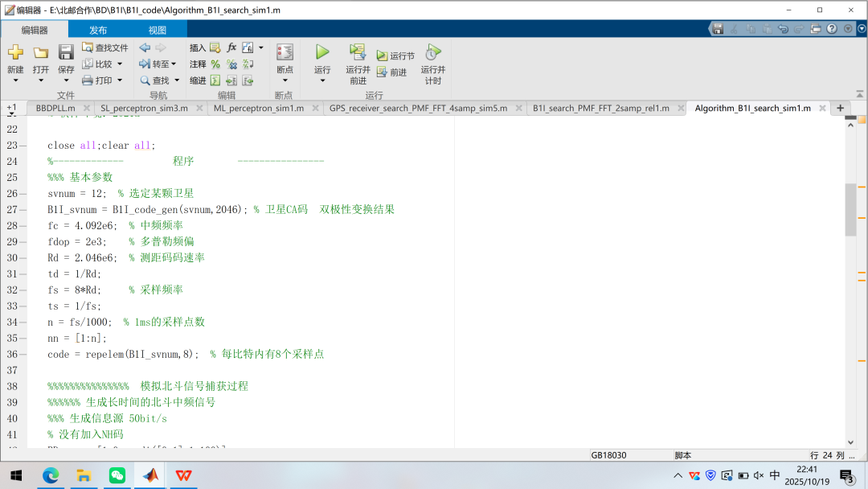Launch WeChat from the taskbar

117,475
